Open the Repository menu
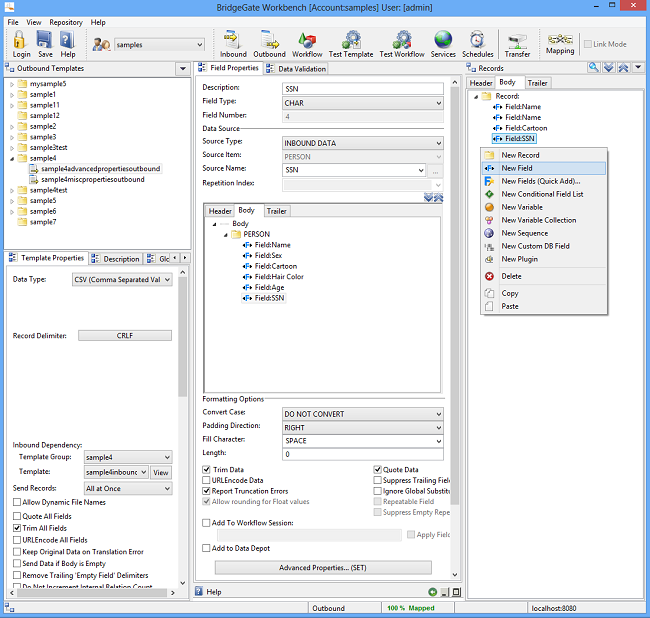The height and width of the screenshot is (618, 650). [66, 22]
